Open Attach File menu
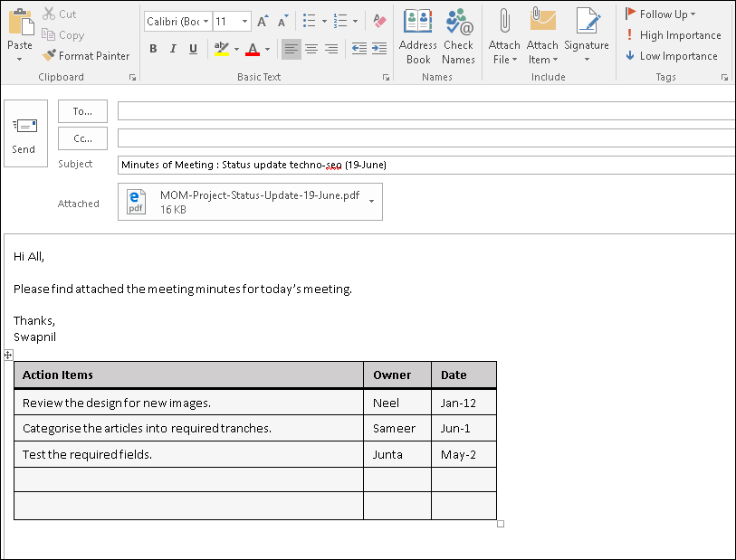736x560 pixels. click(x=504, y=36)
